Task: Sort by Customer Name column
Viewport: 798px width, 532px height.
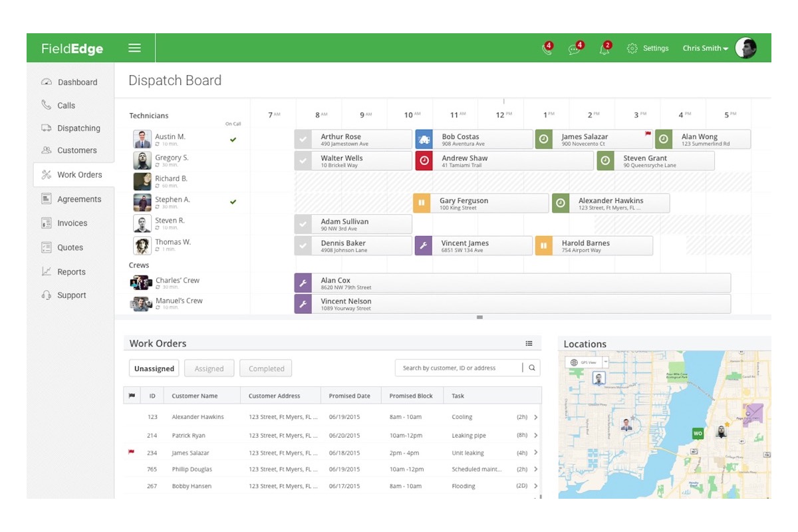Action: (x=195, y=396)
